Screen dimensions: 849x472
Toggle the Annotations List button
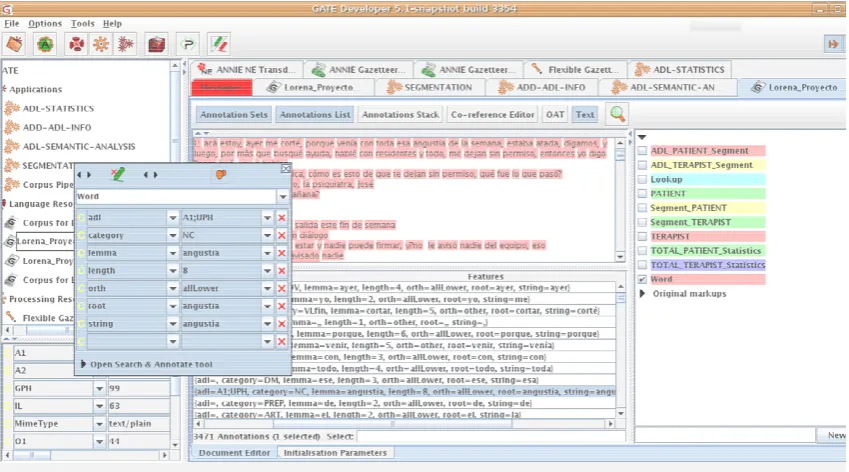tap(315, 114)
